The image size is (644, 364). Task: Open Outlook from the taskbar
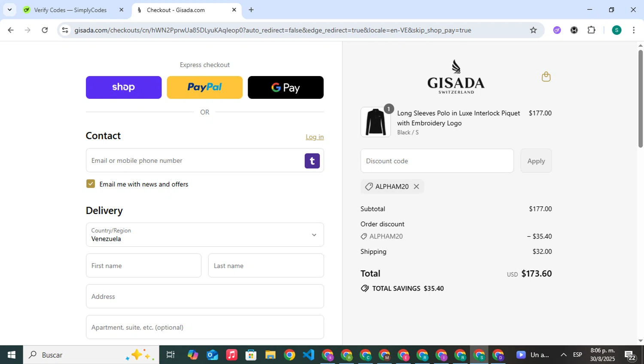212,355
